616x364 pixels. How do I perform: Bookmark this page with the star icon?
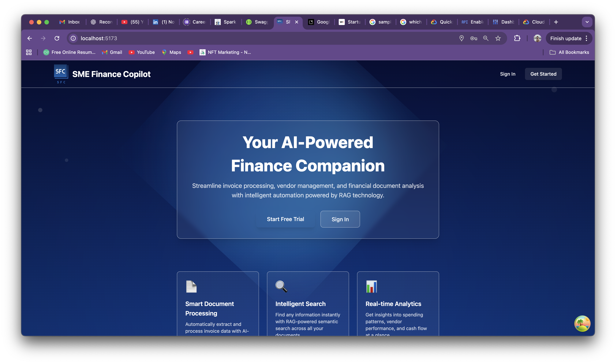[498, 38]
